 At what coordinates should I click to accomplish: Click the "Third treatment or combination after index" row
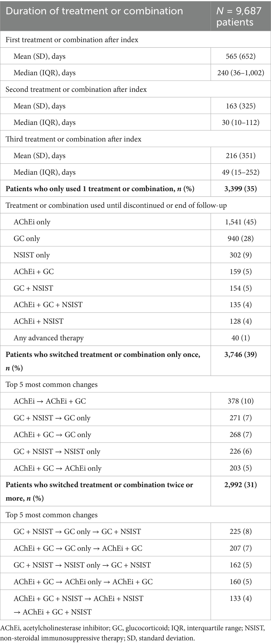point(73,139)
